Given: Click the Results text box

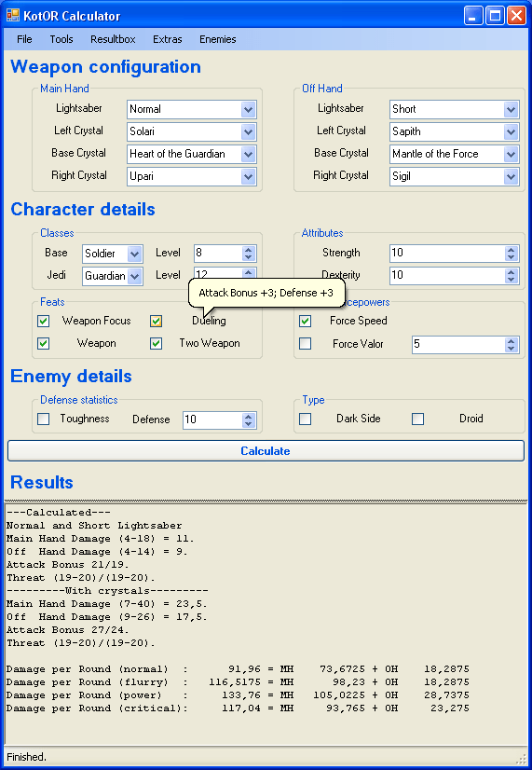Looking at the screenshot, I should pos(266,624).
